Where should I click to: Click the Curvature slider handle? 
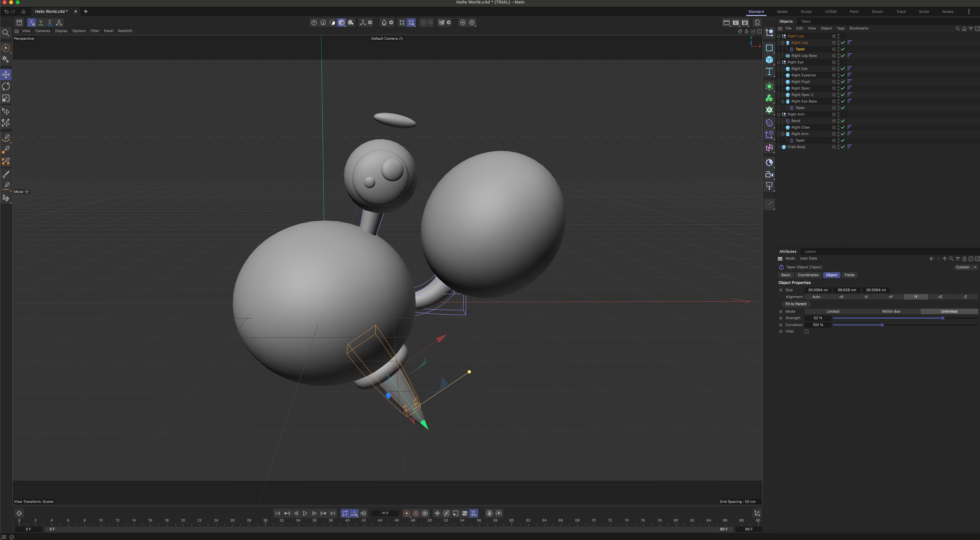(882, 325)
